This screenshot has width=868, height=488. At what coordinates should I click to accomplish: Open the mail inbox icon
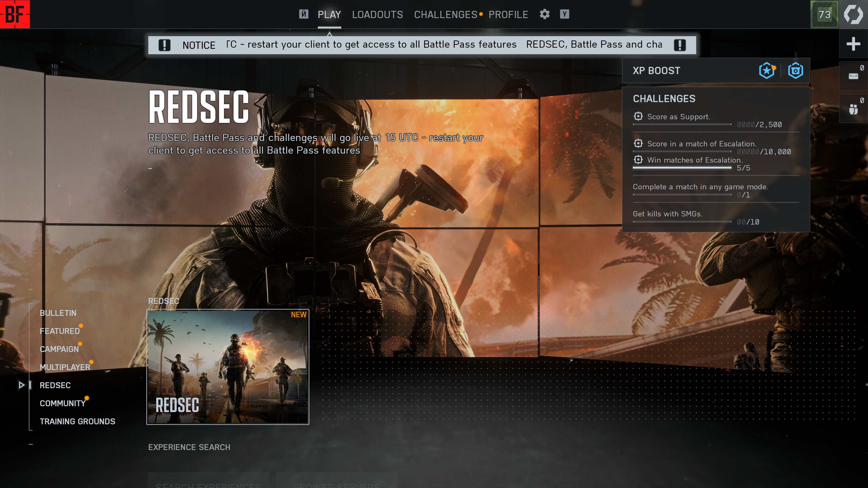pos(853,76)
